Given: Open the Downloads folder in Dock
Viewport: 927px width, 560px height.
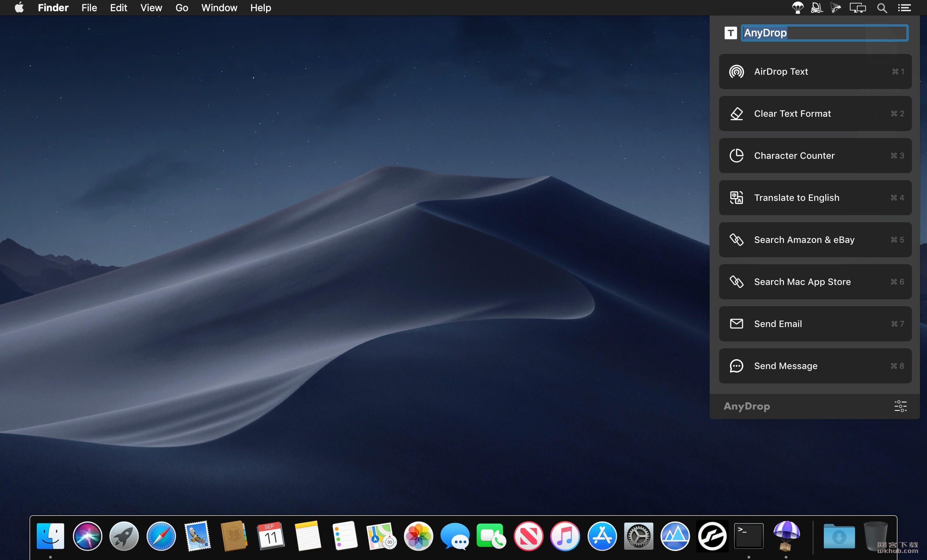Looking at the screenshot, I should [839, 536].
